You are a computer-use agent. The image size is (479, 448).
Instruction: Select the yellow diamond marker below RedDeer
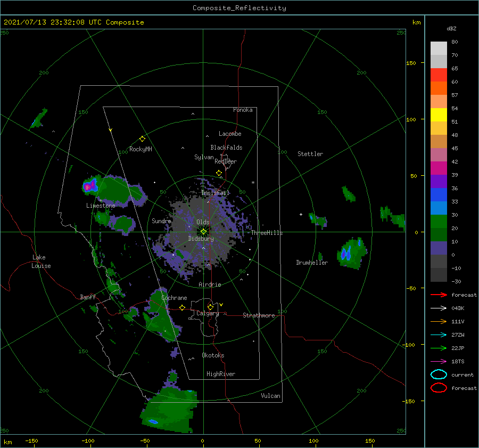pyautogui.click(x=219, y=173)
